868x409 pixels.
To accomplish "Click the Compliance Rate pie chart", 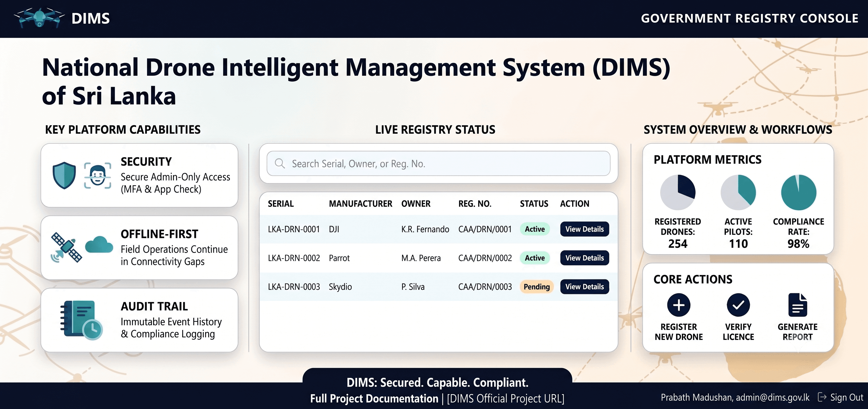I will pos(799,193).
